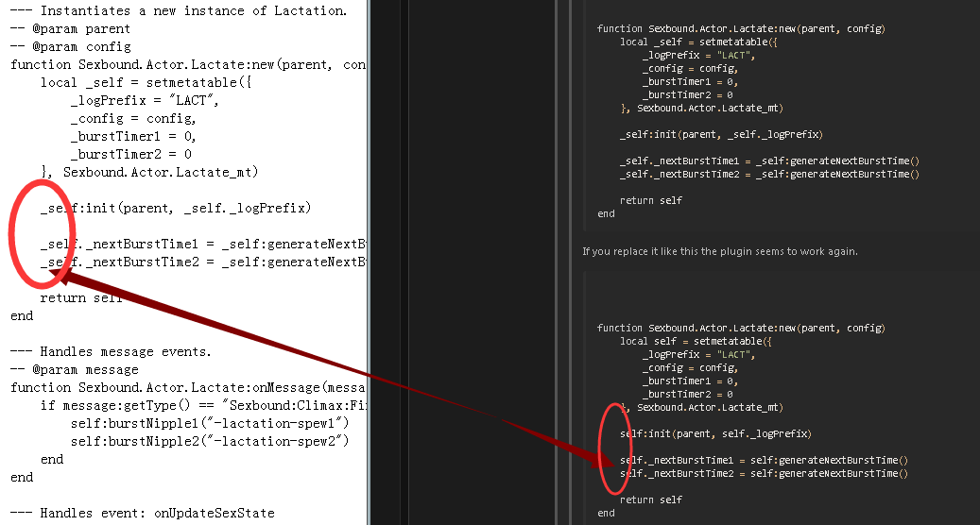Click the '-- @param config' comment line
Viewport: 980px width, 525px height.
(x=71, y=47)
